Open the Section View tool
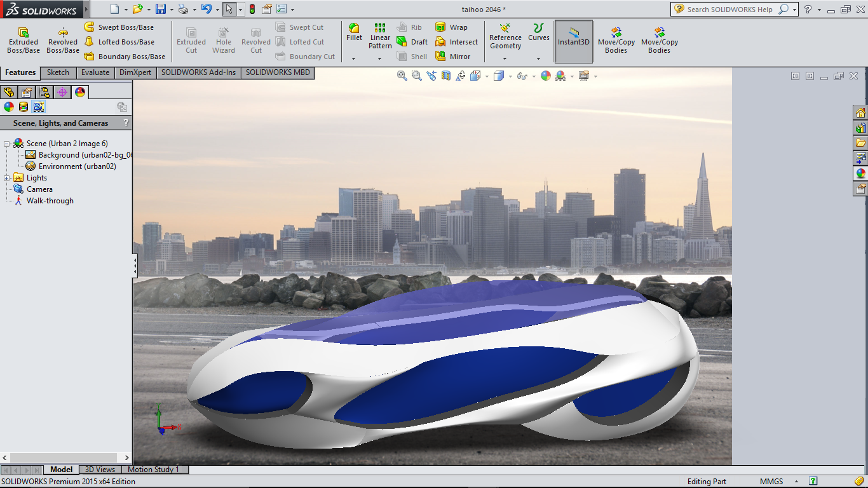The width and height of the screenshot is (868, 488). (445, 76)
